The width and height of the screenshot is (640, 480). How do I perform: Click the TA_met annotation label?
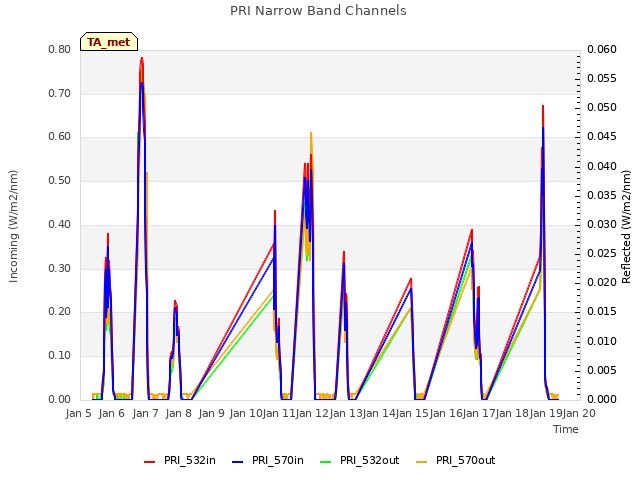coord(109,42)
